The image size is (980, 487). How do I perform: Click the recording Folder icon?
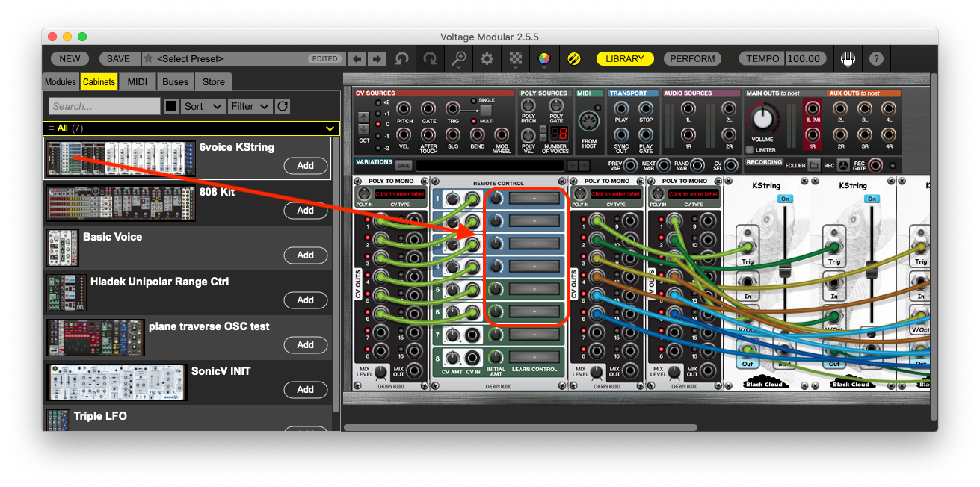[814, 165]
